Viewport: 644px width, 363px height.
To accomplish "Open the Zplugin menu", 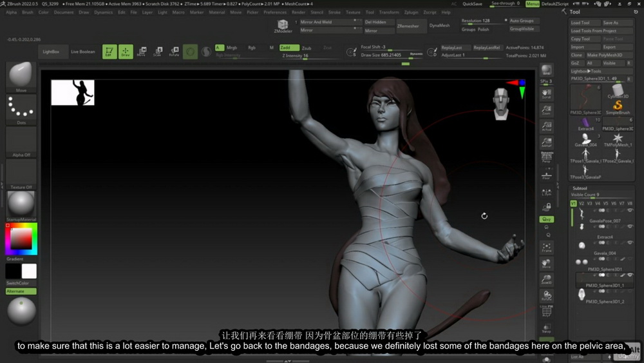I will click(411, 12).
